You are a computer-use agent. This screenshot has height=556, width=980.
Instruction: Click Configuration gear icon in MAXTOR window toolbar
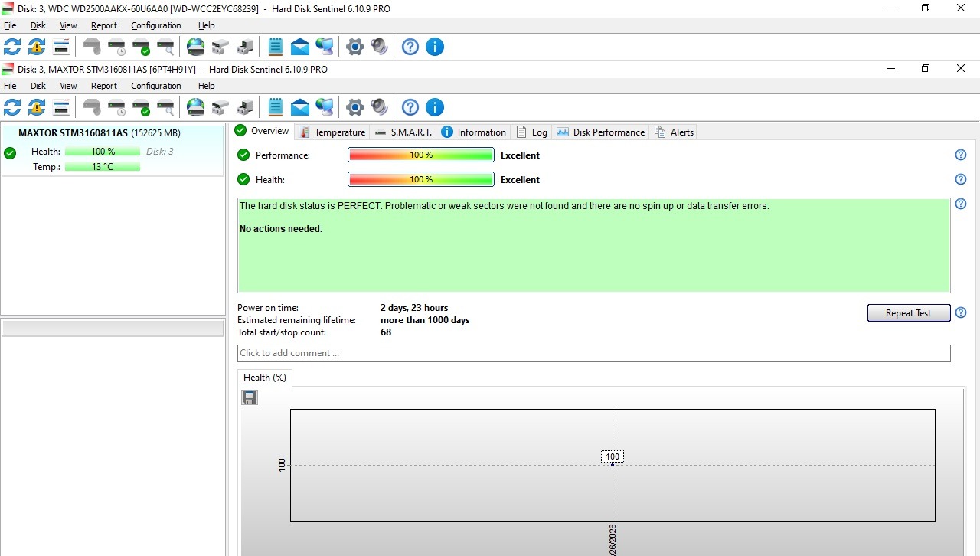[x=354, y=107]
